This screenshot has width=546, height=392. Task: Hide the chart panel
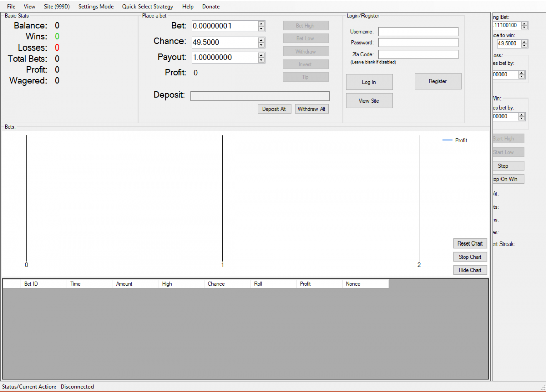click(470, 270)
